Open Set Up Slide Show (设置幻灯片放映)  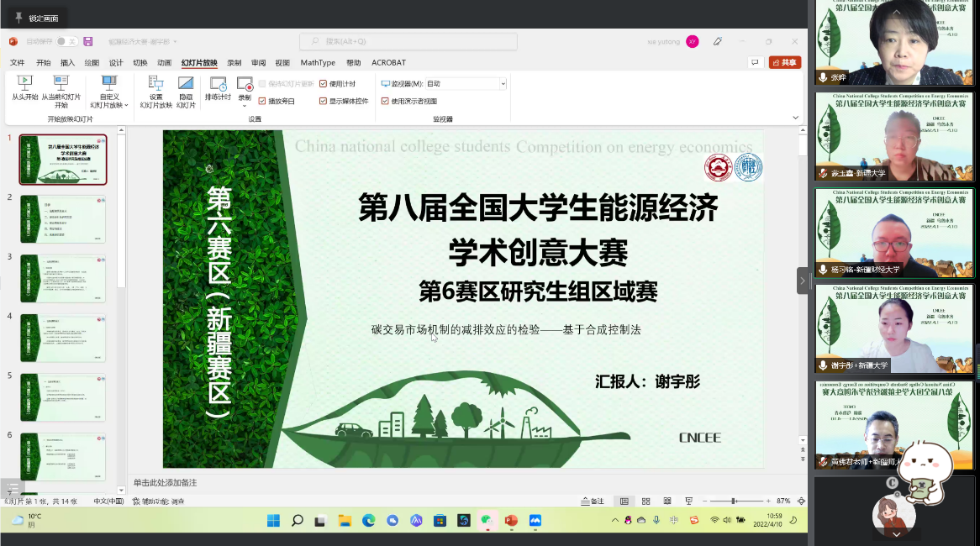(155, 92)
